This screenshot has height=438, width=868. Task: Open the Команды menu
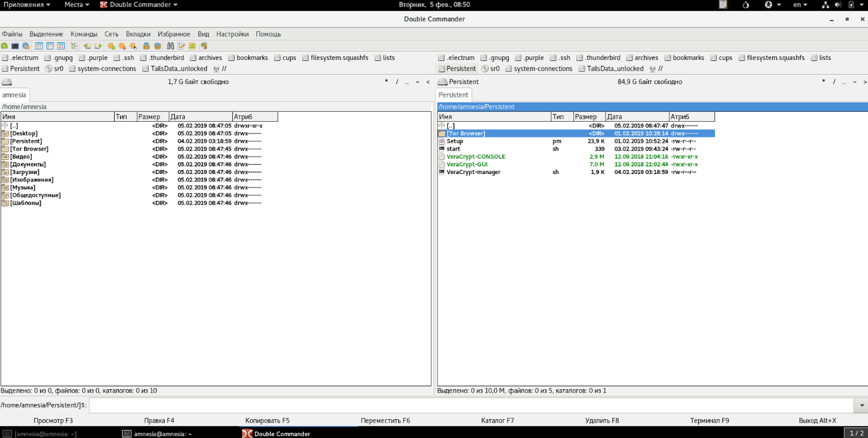coord(84,34)
